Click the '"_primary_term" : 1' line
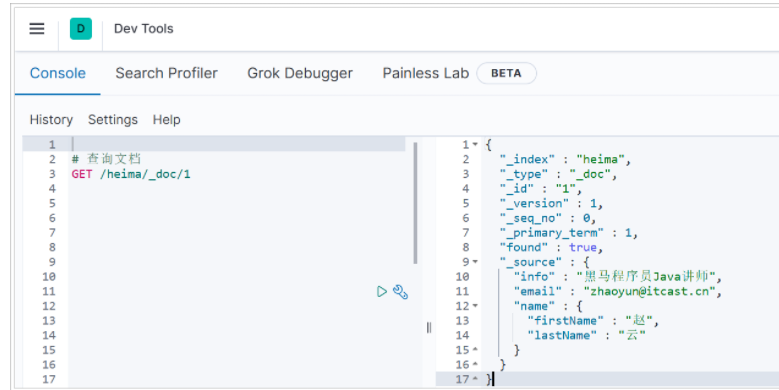The height and width of the screenshot is (390, 779). click(568, 233)
